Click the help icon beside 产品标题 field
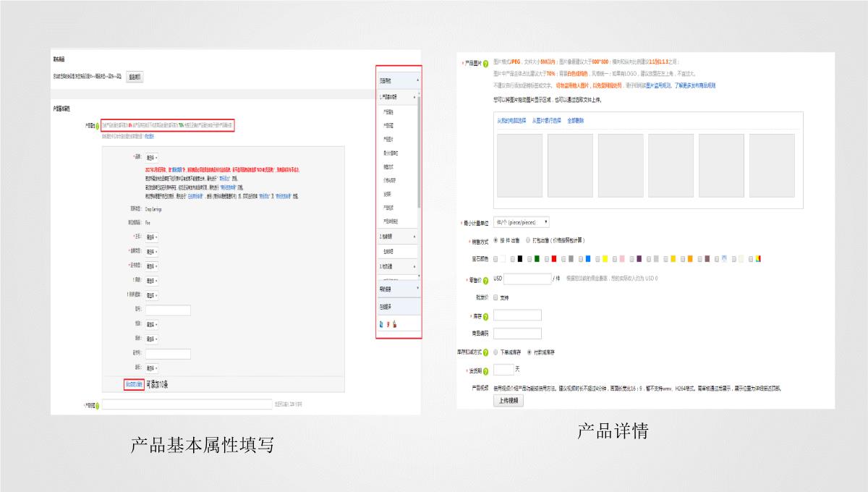This screenshot has height=492, width=868. [98, 405]
